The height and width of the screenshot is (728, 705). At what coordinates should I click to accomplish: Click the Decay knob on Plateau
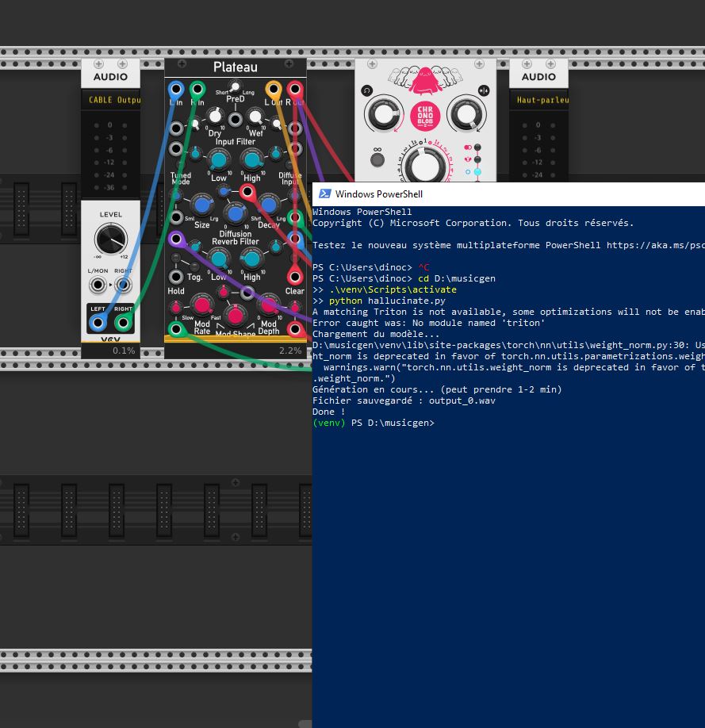pos(268,205)
